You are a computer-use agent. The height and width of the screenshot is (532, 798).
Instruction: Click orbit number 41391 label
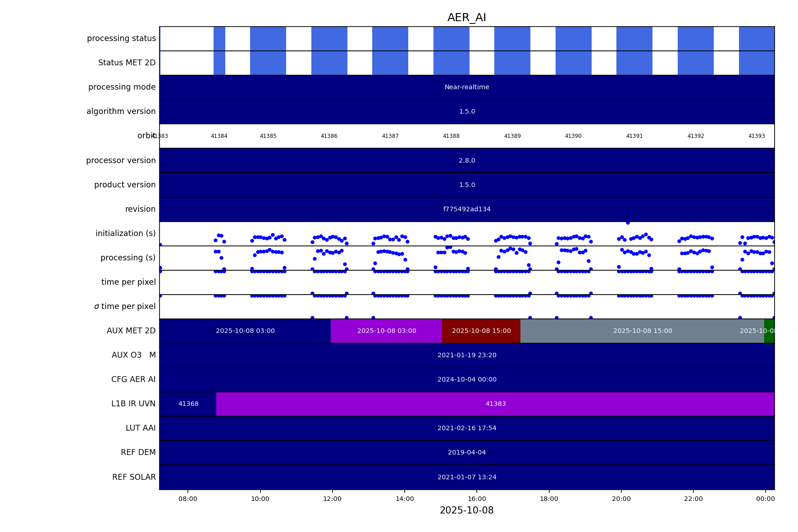click(634, 136)
